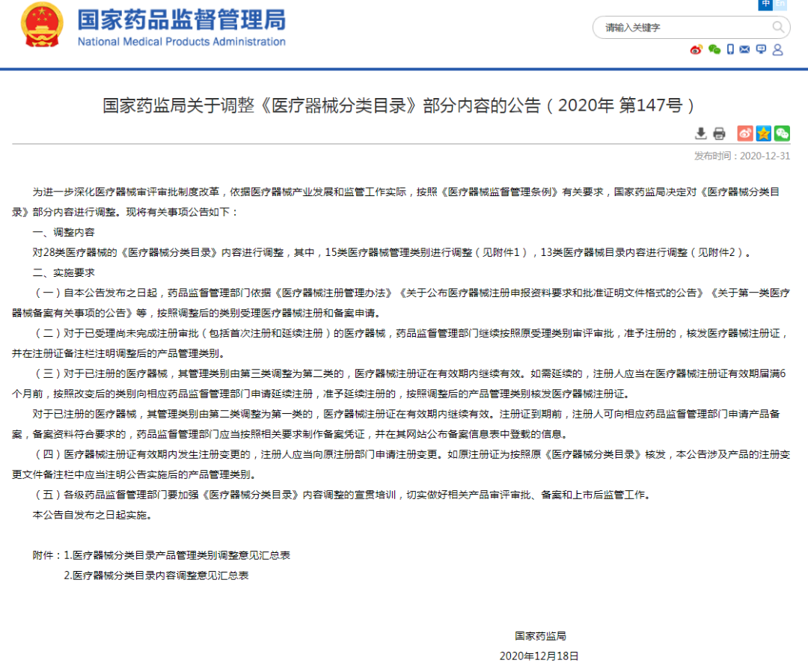Open the NMPA Weibo icon in header

696,49
